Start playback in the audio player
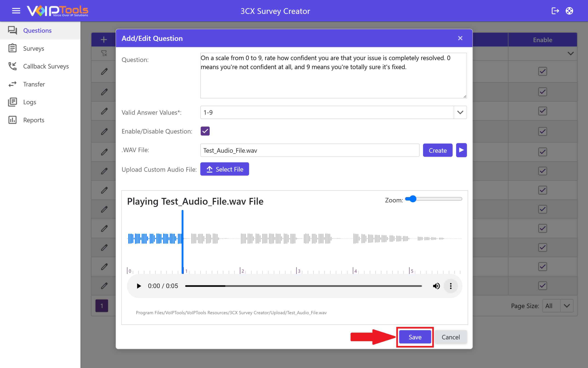Image resolution: width=588 pixels, height=368 pixels. pos(139,286)
